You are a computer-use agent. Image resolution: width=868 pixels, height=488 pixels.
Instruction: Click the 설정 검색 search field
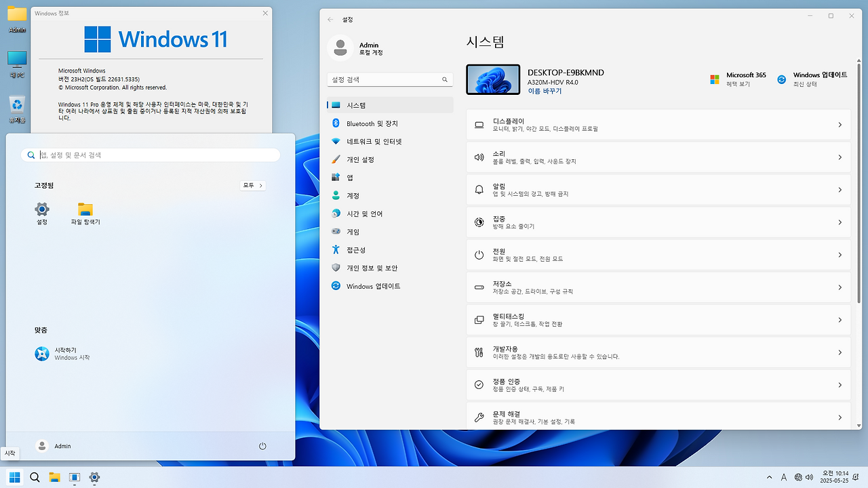pos(390,79)
